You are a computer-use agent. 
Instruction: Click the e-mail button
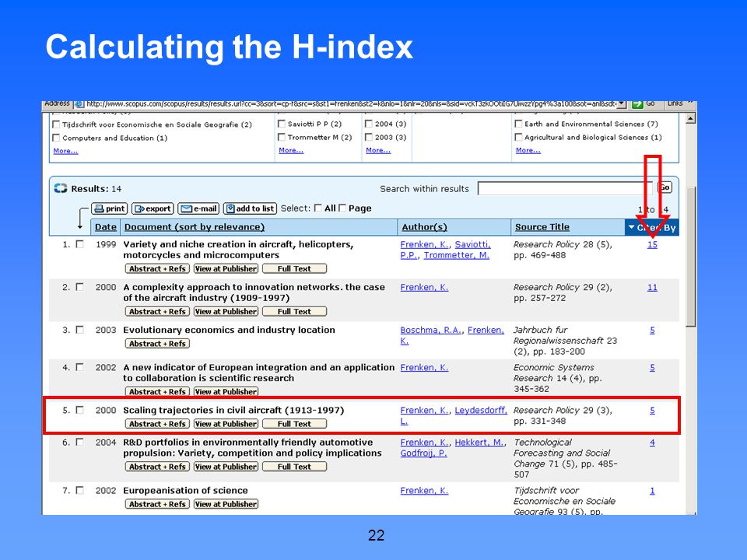198,208
